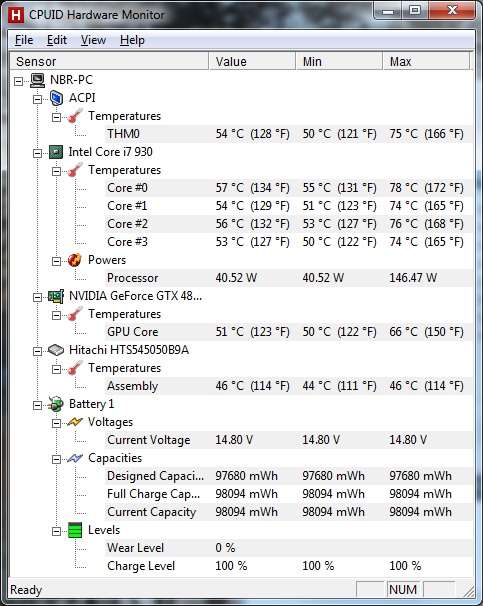This screenshot has width=483, height=606.
Task: Click thermometer icon under NVIDIA GeForce
Action: click(75, 314)
